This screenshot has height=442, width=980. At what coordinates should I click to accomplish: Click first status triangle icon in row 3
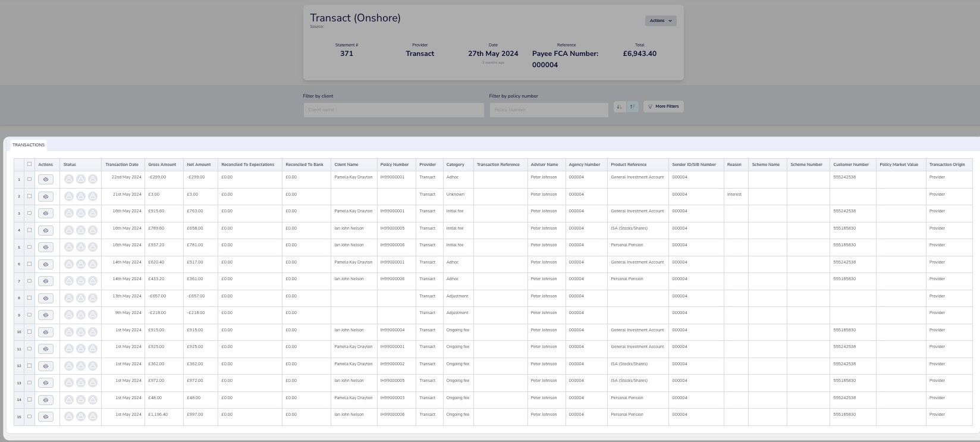coord(69,213)
